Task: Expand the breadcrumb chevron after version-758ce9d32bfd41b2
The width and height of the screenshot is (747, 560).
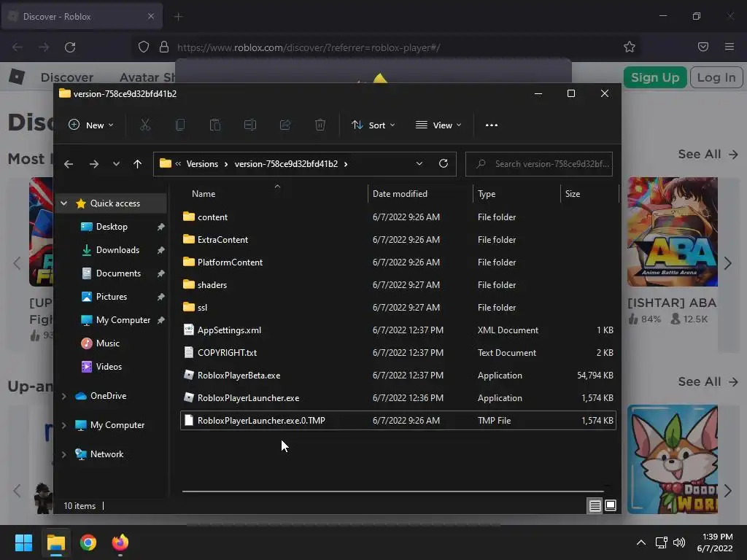Action: click(346, 164)
